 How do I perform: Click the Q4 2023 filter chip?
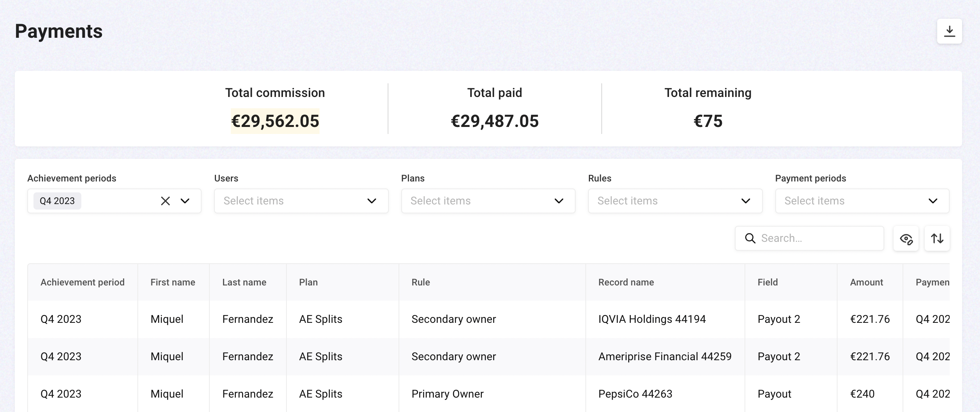pos(57,201)
